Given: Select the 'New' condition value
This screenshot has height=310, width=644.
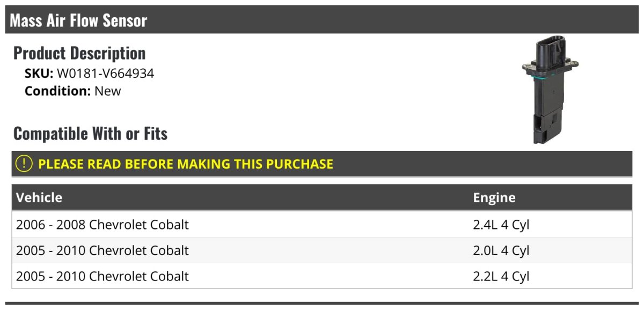Looking at the screenshot, I should [x=108, y=91].
